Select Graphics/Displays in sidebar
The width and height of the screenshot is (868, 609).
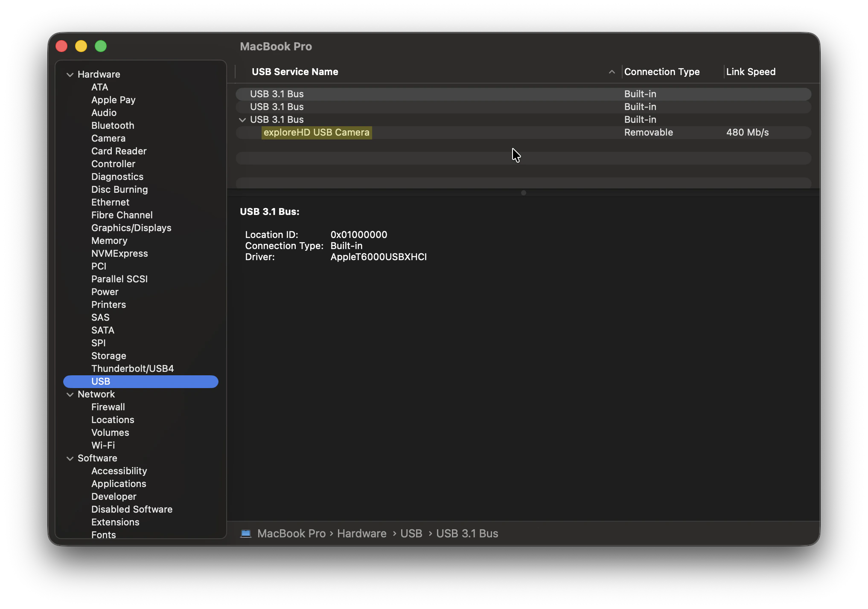pyautogui.click(x=131, y=228)
